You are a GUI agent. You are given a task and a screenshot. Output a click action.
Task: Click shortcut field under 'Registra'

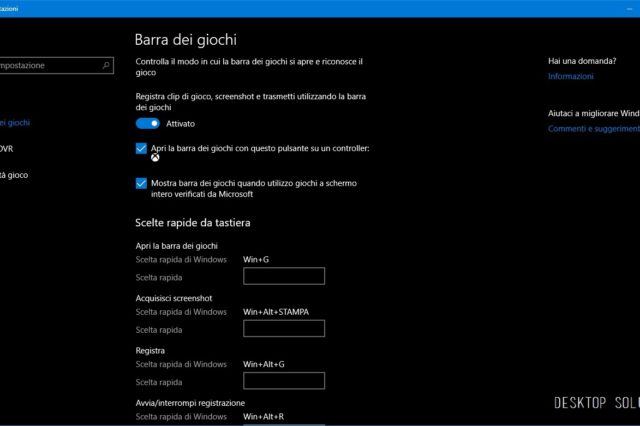[284, 381]
